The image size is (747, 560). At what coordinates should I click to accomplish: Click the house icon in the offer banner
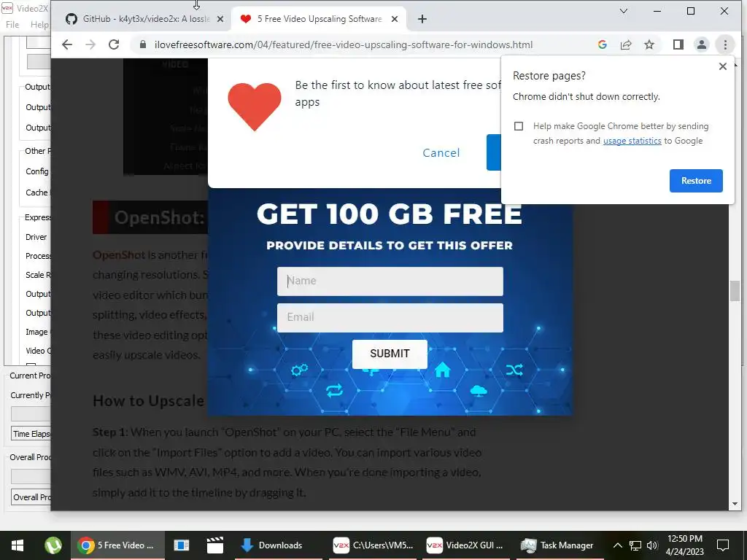[x=443, y=370]
